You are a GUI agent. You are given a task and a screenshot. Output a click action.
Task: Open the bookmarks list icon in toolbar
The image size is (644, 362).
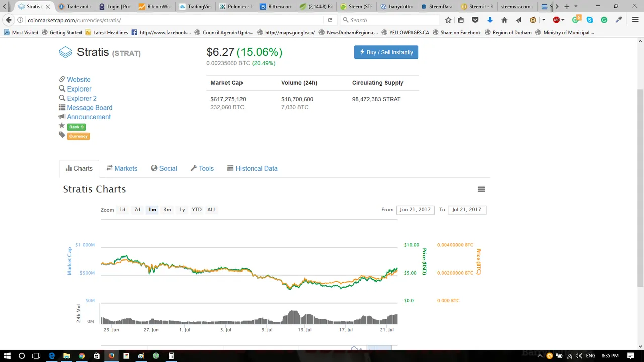tap(461, 20)
